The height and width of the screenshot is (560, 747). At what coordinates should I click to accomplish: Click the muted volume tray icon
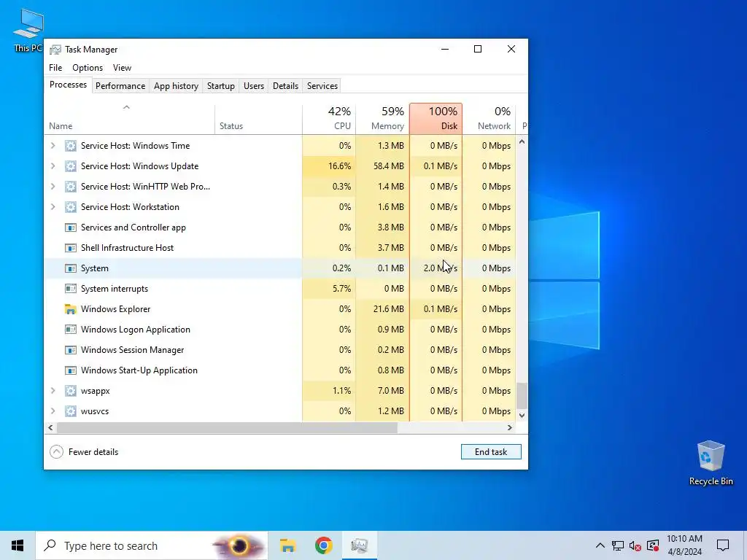pyautogui.click(x=635, y=545)
